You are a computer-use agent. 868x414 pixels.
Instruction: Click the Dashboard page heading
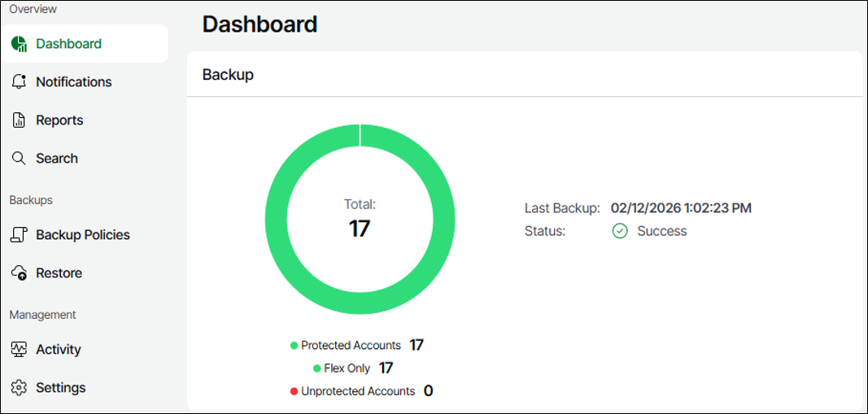pyautogui.click(x=260, y=24)
